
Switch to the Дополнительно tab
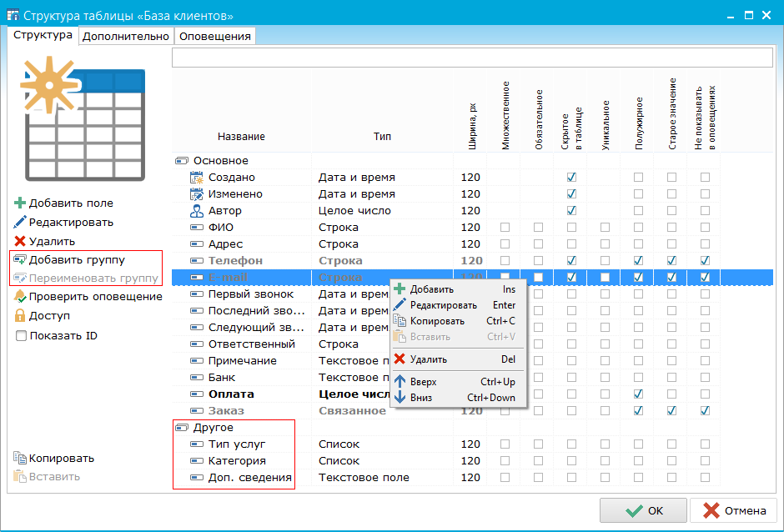(x=126, y=37)
